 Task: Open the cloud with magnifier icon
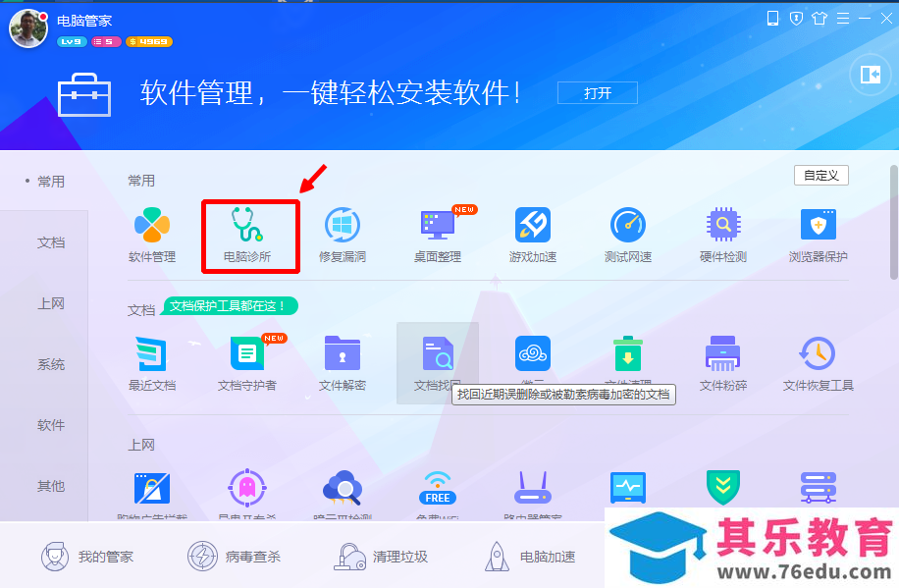pyautogui.click(x=343, y=488)
